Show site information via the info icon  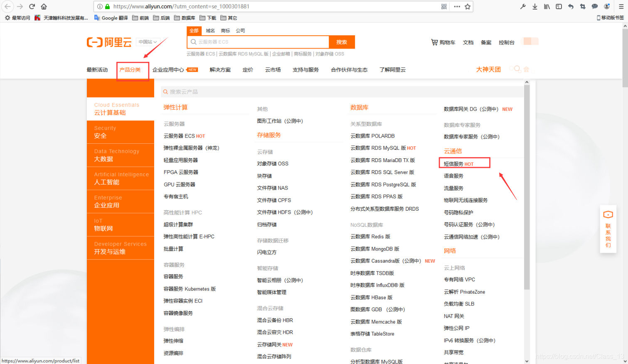pos(100,6)
